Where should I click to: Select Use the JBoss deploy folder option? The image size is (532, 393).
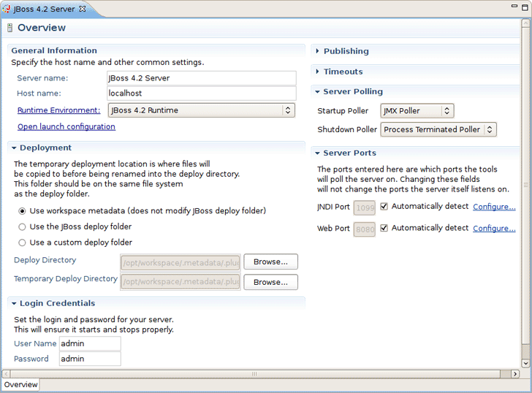point(22,227)
